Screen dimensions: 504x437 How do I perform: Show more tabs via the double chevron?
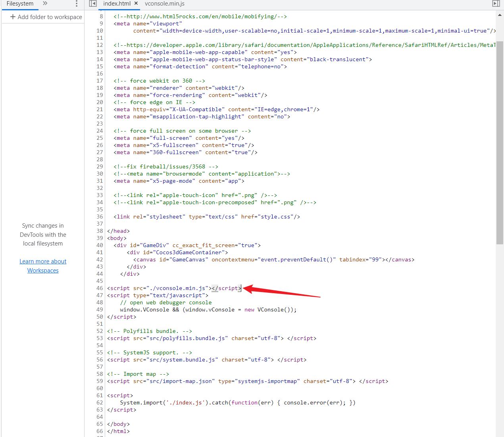click(x=45, y=4)
